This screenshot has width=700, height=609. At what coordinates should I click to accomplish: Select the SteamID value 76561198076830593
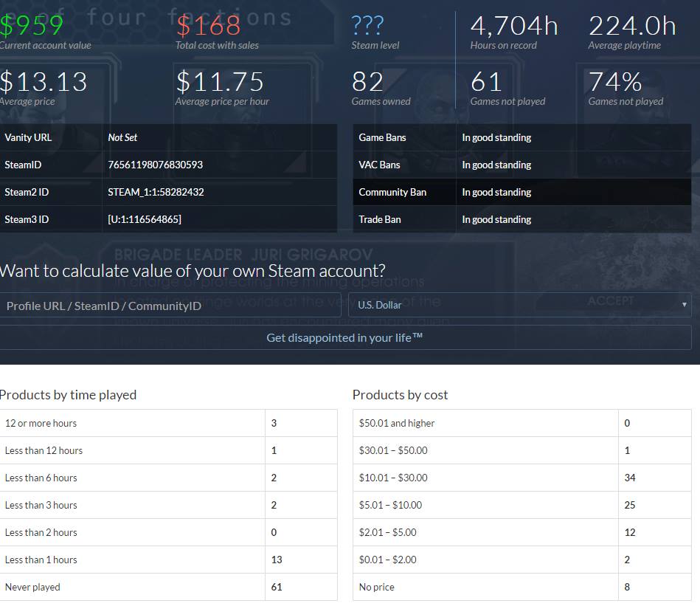(156, 165)
